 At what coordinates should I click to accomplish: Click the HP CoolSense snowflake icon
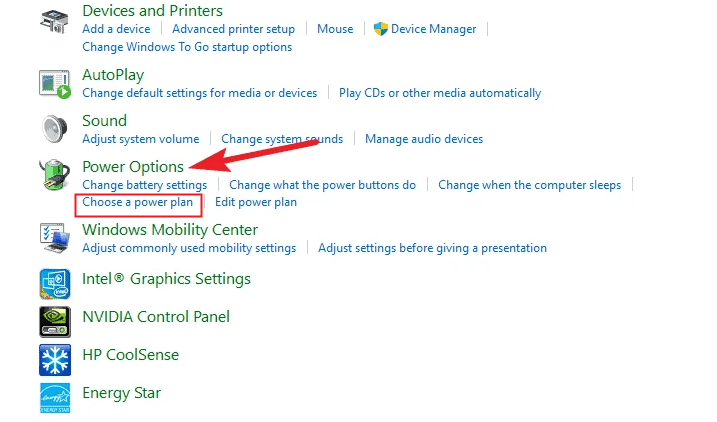point(54,358)
